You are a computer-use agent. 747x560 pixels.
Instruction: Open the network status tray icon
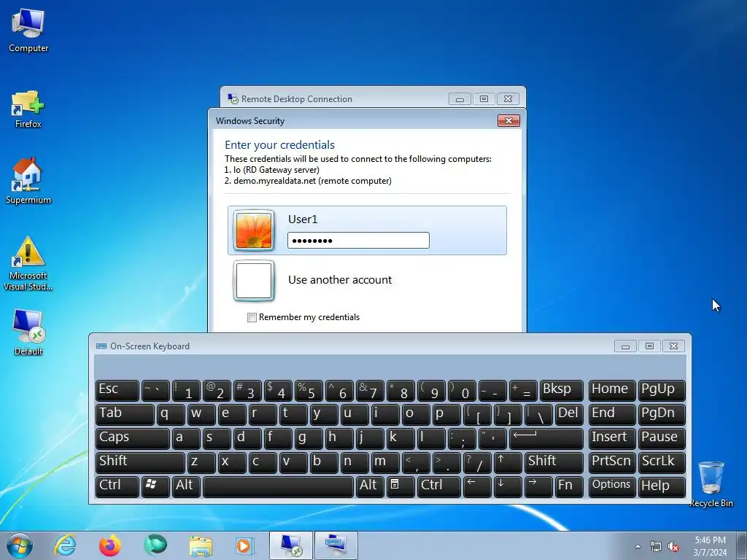point(656,546)
